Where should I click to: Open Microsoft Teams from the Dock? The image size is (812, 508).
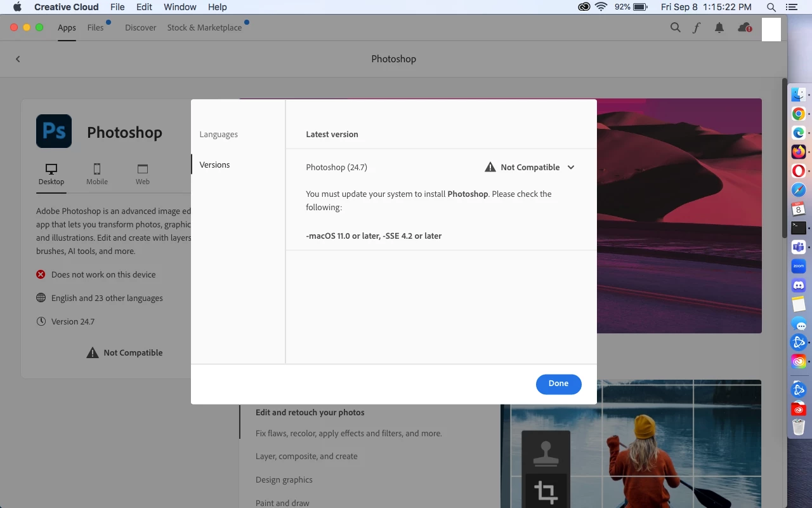[x=799, y=247]
